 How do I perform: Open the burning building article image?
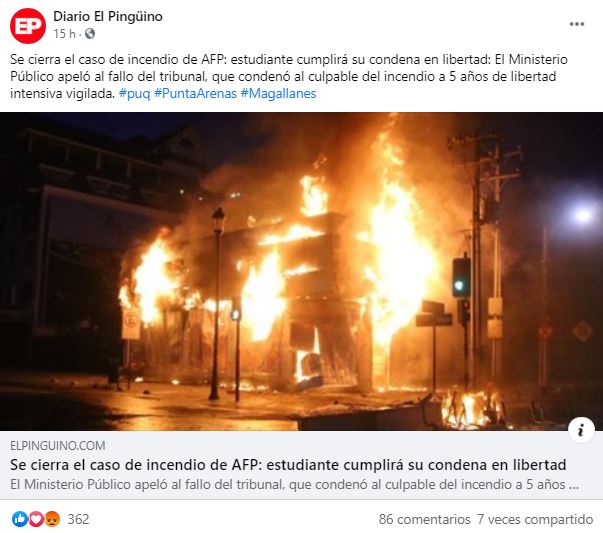pos(302,271)
